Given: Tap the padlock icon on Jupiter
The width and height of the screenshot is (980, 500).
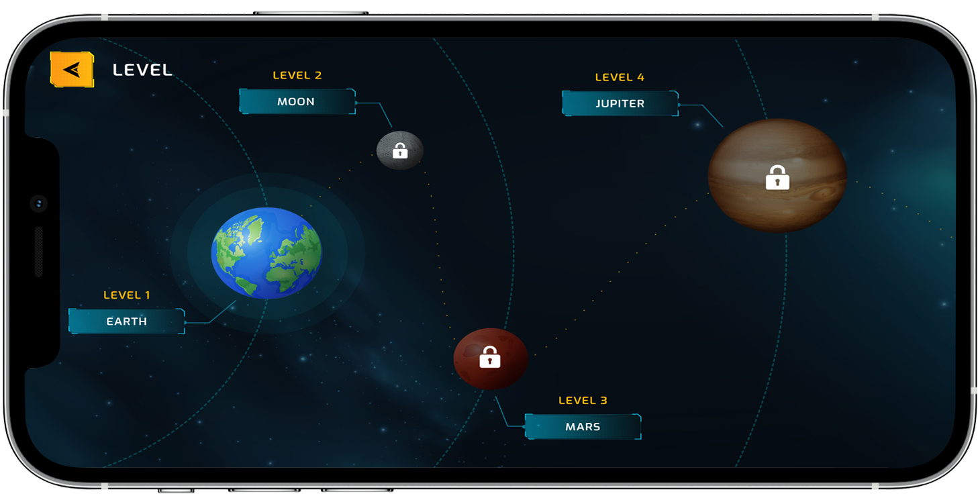Looking at the screenshot, I should [x=777, y=177].
